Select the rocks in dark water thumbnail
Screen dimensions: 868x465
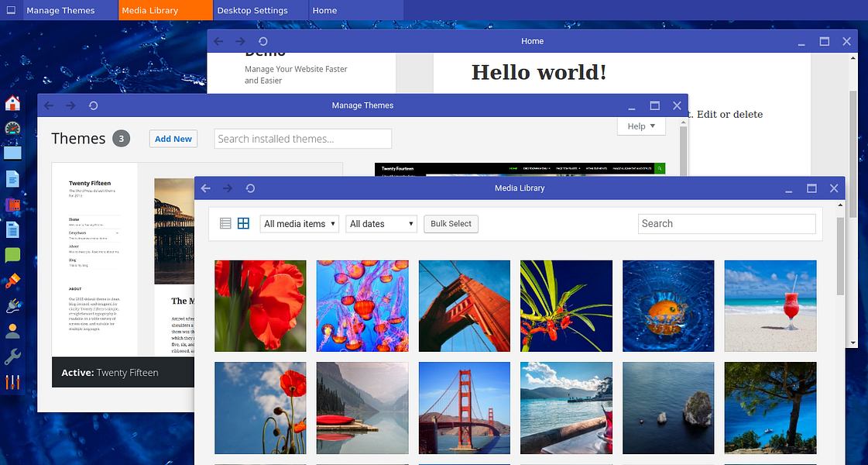click(x=668, y=408)
